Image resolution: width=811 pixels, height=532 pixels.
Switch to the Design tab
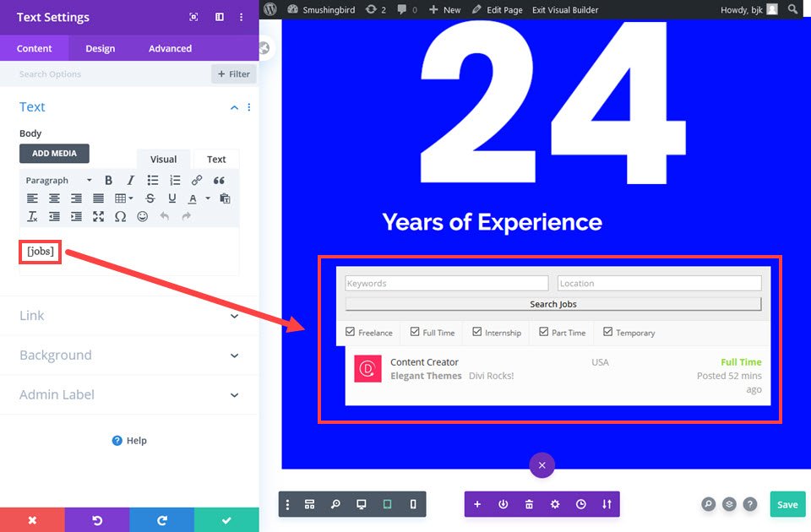point(101,48)
